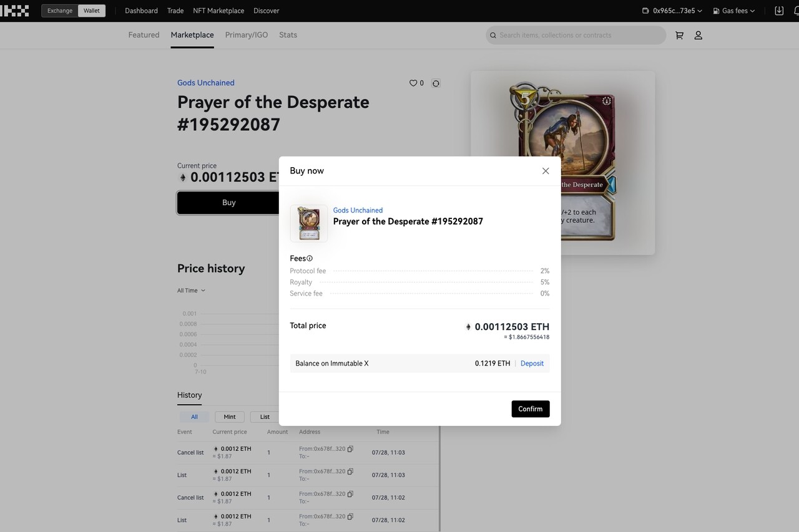This screenshot has width=799, height=532.
Task: Close the Buy now dialog
Action: [546, 171]
